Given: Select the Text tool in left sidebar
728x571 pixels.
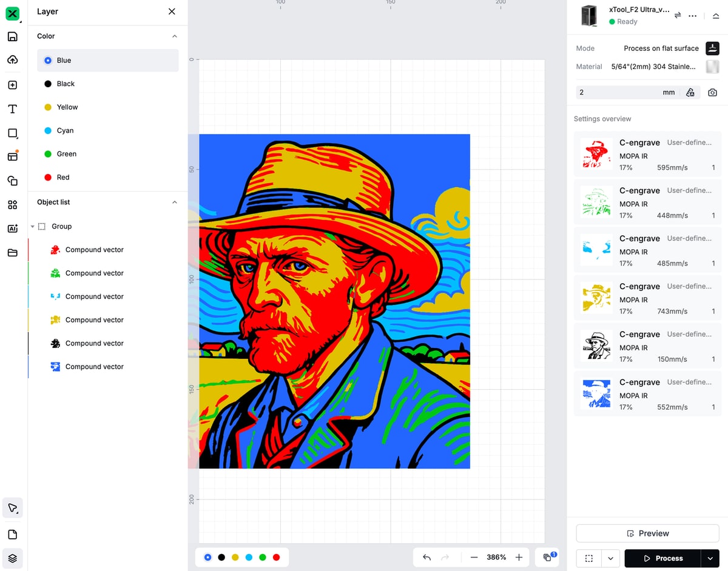Looking at the screenshot, I should (x=12, y=109).
